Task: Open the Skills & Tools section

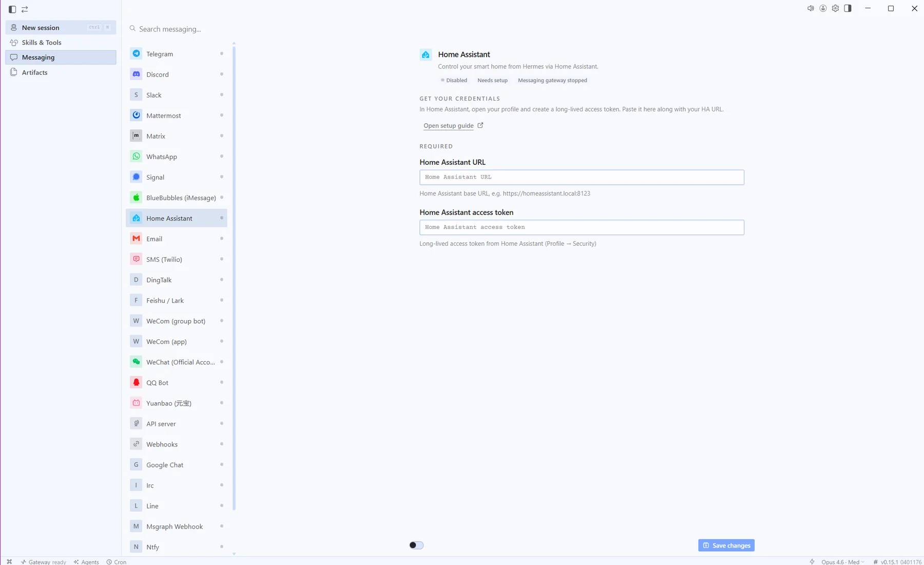Action: click(x=61, y=42)
